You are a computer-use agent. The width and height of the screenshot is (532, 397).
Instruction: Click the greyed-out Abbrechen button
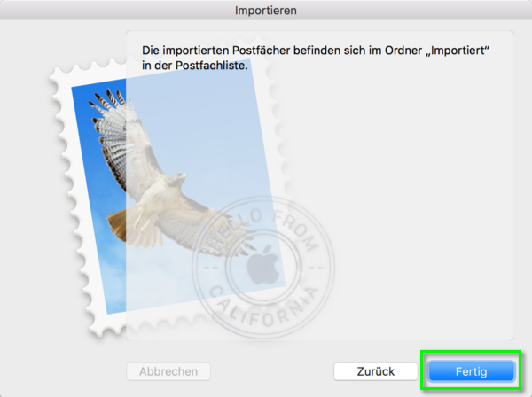168,371
